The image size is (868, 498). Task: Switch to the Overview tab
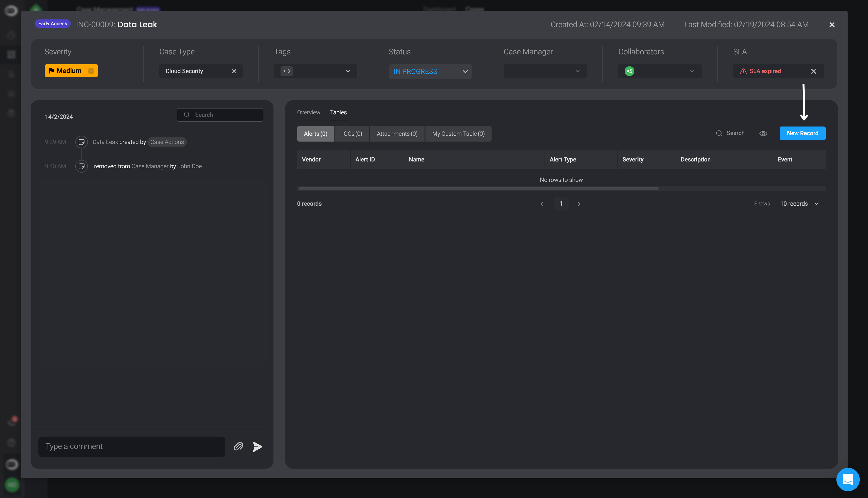tap(308, 112)
